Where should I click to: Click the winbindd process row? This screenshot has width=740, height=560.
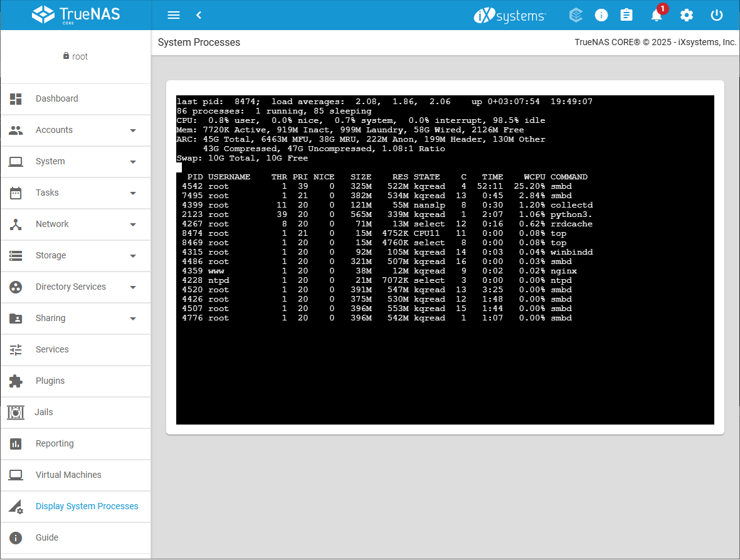coord(387,252)
